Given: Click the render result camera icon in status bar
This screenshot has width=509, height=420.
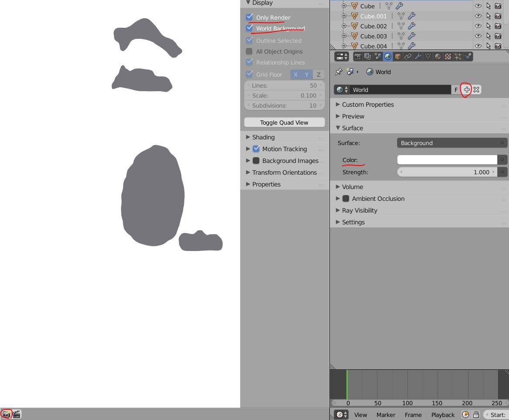Looking at the screenshot, I should point(7,414).
